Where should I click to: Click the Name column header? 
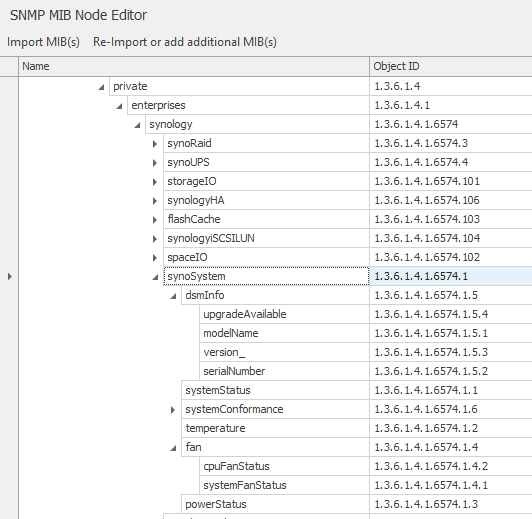coord(194,66)
